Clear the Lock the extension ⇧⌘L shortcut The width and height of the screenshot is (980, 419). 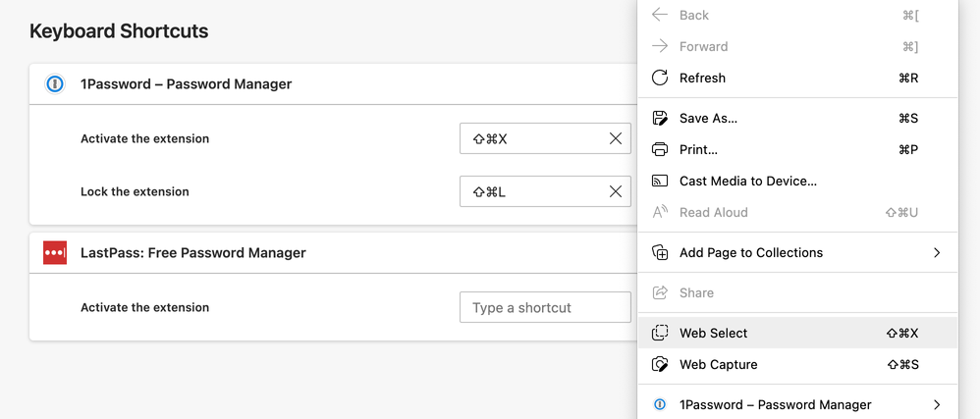[x=616, y=191]
